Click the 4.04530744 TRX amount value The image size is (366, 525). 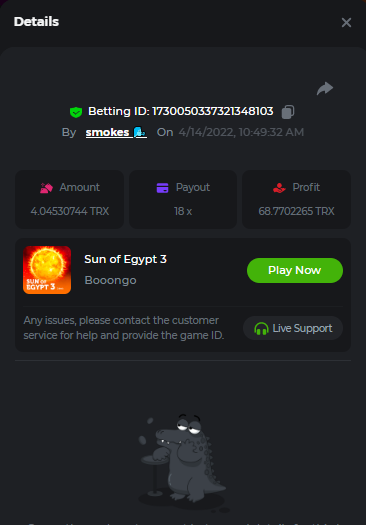tap(70, 211)
